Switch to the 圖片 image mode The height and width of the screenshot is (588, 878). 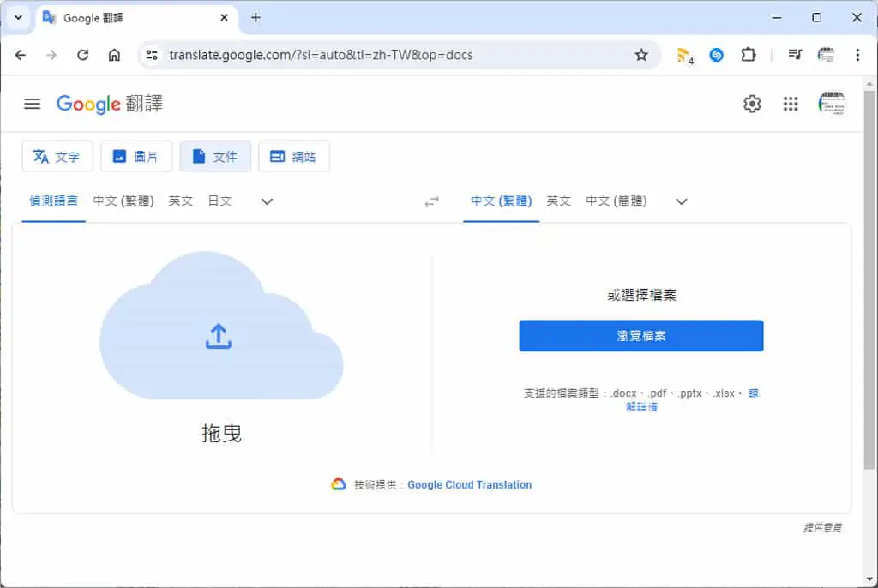click(136, 156)
